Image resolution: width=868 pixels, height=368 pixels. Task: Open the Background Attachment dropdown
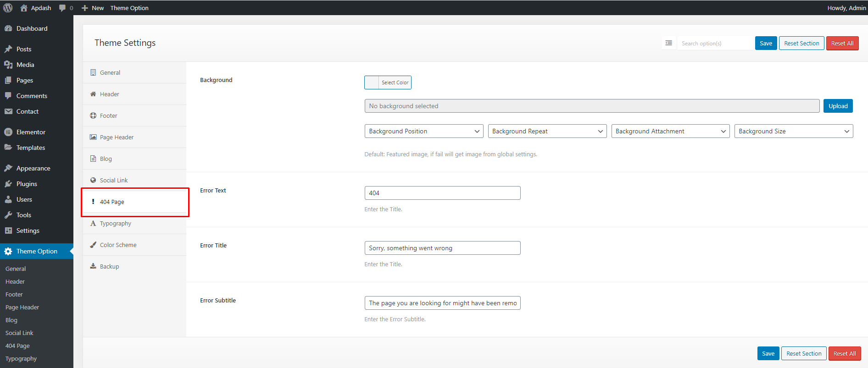670,131
